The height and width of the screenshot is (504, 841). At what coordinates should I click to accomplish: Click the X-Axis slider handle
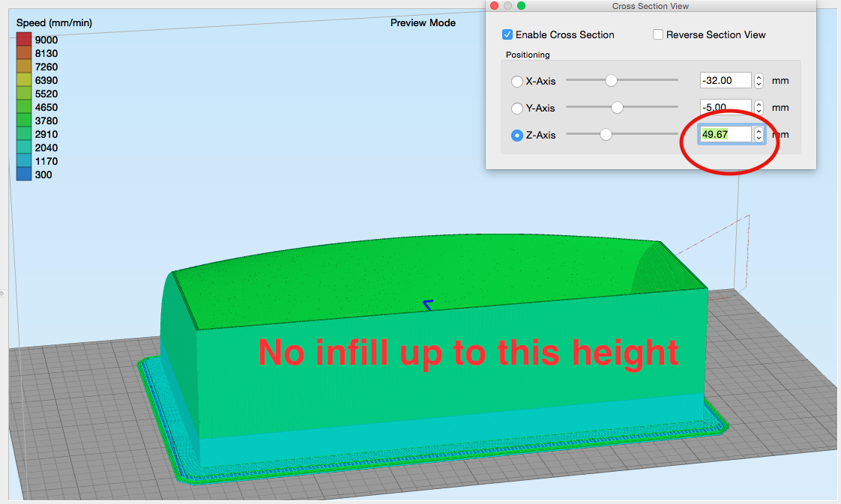pyautogui.click(x=611, y=80)
